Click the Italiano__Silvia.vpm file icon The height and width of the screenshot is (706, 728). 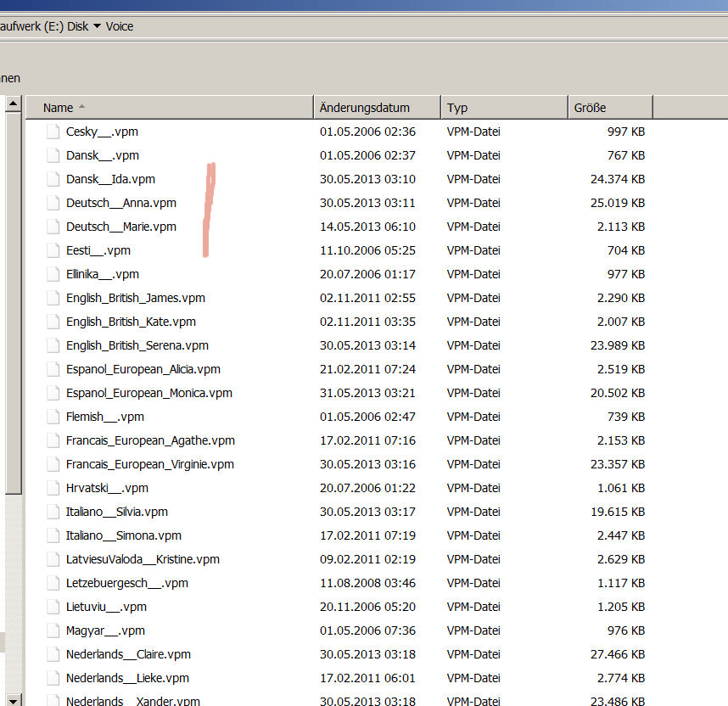[x=54, y=512]
